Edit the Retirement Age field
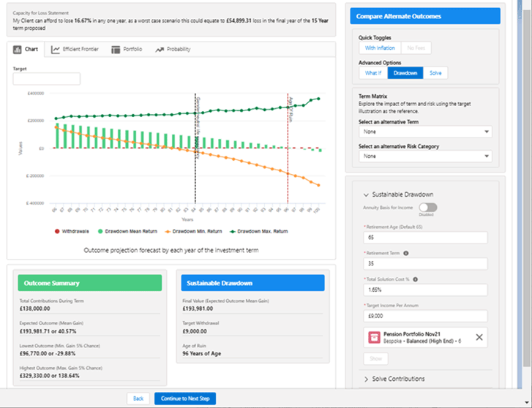This screenshot has width=532, height=408. [425, 238]
